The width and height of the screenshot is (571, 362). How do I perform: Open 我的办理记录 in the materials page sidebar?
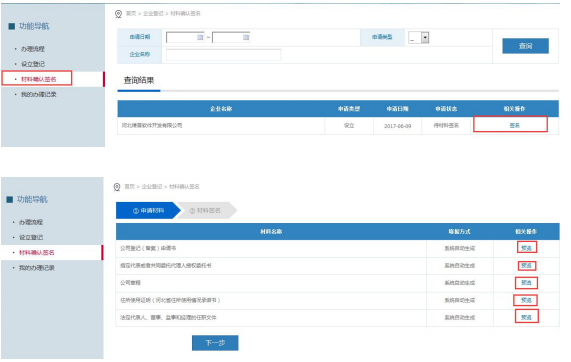tap(37, 268)
